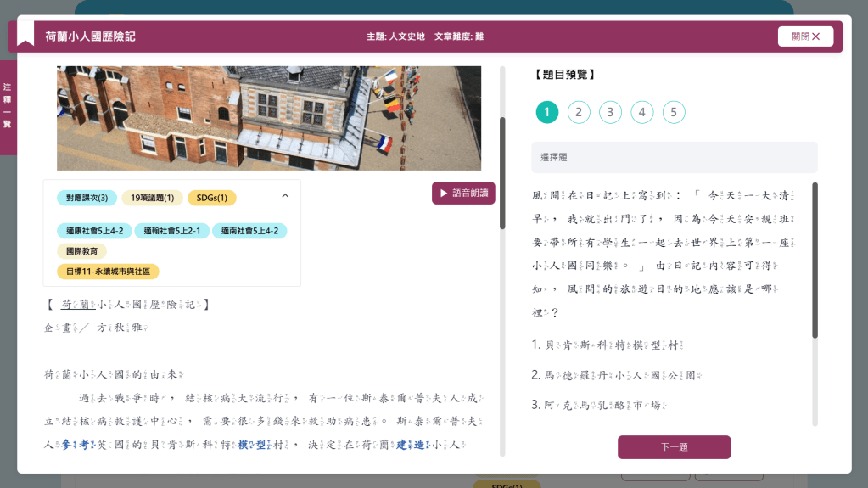868x488 pixels.
Task: Play the 語音朗讀 audio narration
Action: (x=463, y=193)
